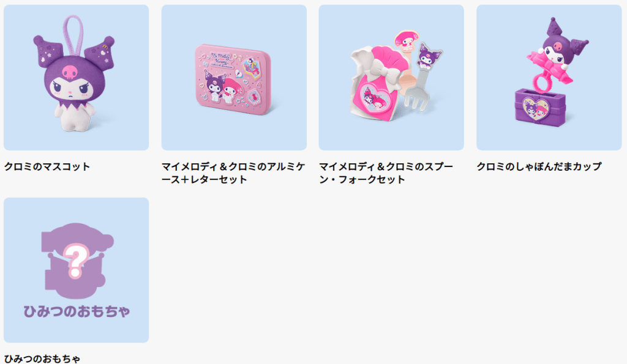The image size is (627, 364).
Task: Click purple ひみつのおもちゃ text inside card
Action: 77,311
